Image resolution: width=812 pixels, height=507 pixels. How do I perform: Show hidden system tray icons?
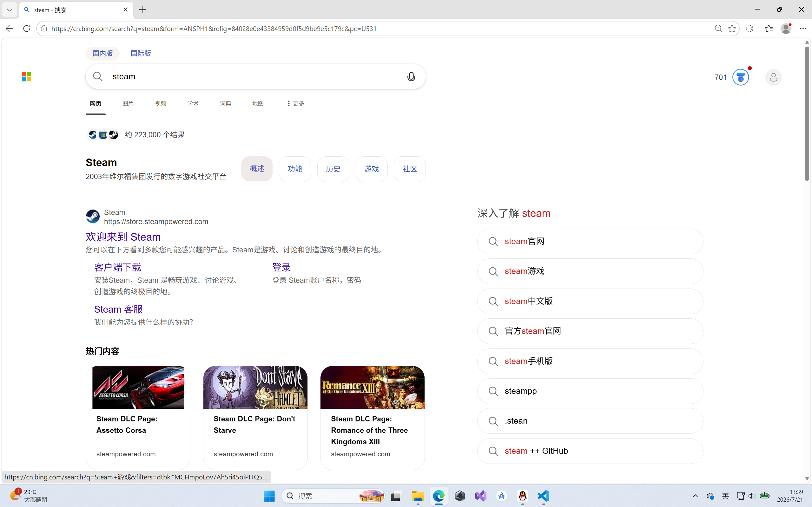[x=695, y=496]
